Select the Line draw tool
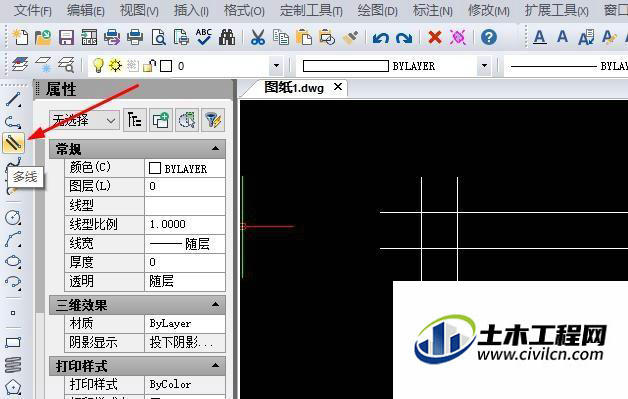This screenshot has height=399, width=628. tap(13, 99)
